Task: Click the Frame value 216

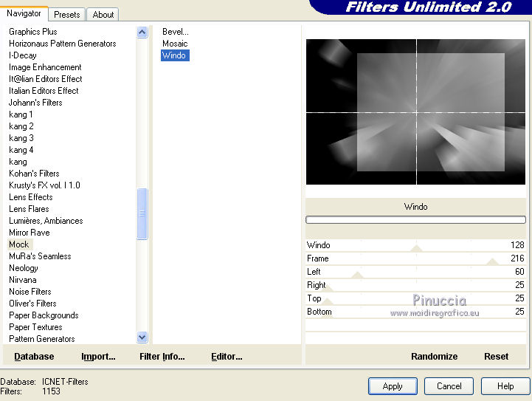Action: (517, 258)
